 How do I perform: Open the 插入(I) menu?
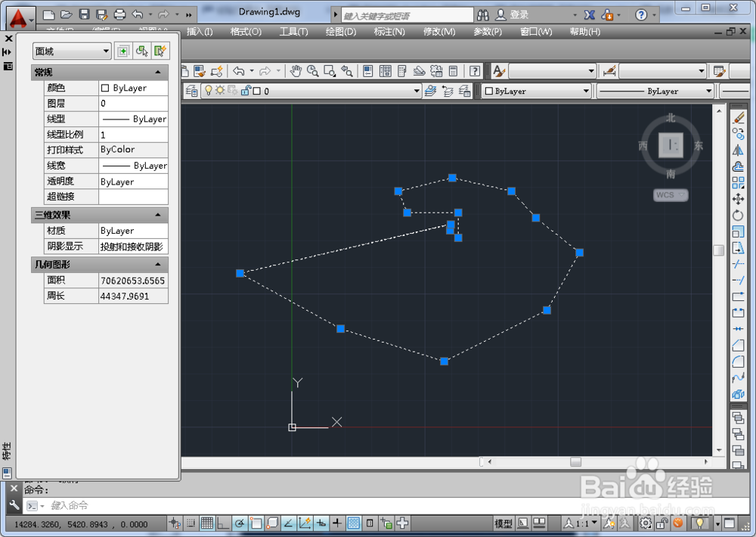click(x=200, y=32)
